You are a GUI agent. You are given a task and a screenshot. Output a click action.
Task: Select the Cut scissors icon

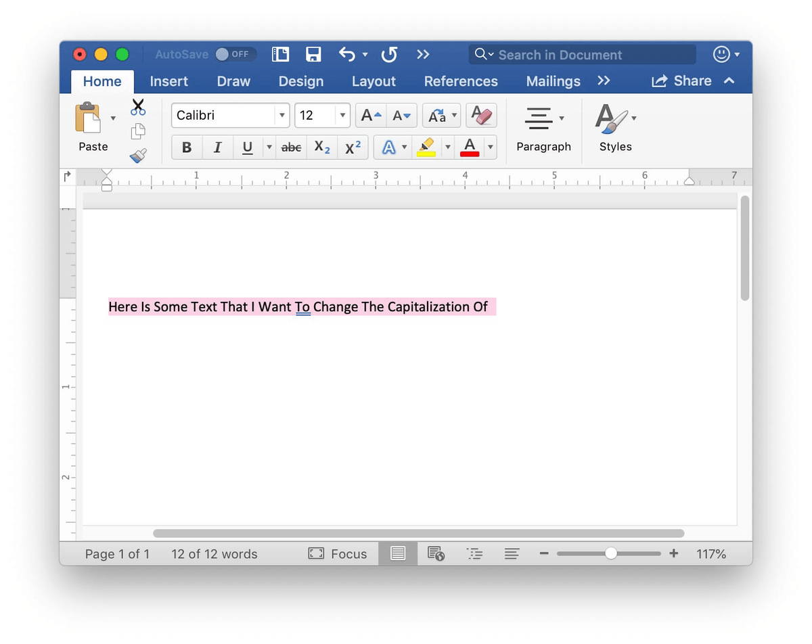pyautogui.click(x=138, y=107)
